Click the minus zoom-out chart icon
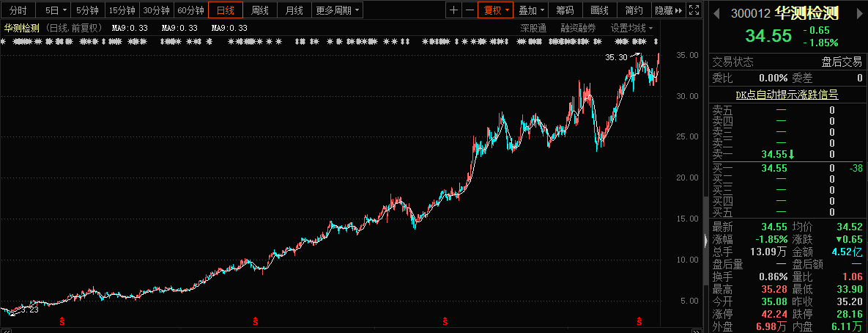Image resolution: width=868 pixels, height=333 pixels. click(469, 10)
